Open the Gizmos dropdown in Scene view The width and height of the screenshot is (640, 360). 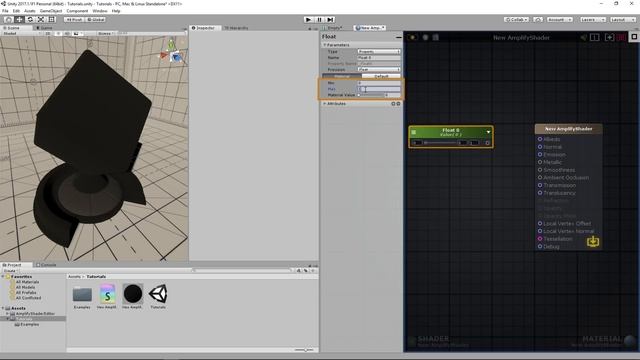coord(106,33)
